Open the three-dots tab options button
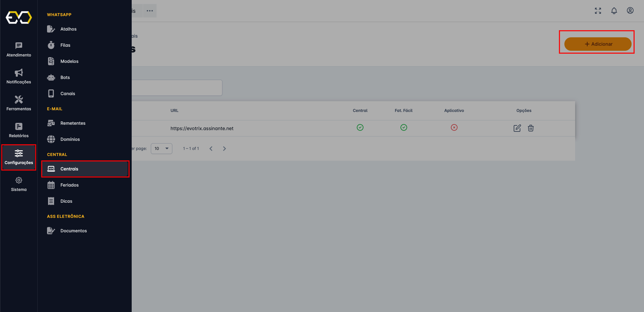The height and width of the screenshot is (312, 644). (150, 11)
